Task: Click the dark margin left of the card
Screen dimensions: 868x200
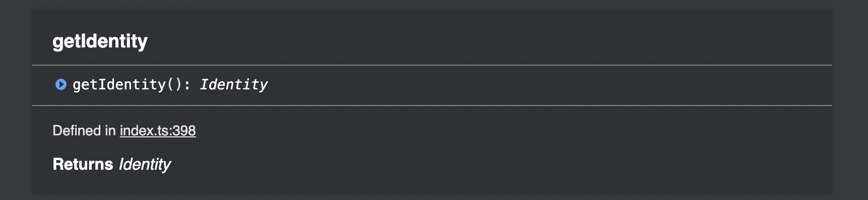Action: 16,100
